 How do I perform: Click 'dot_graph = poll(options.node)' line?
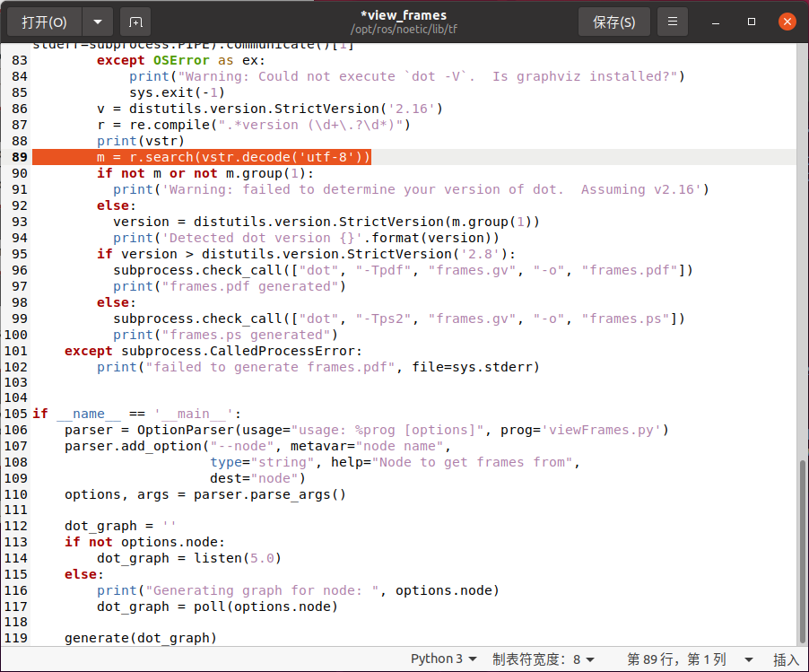[x=217, y=607]
